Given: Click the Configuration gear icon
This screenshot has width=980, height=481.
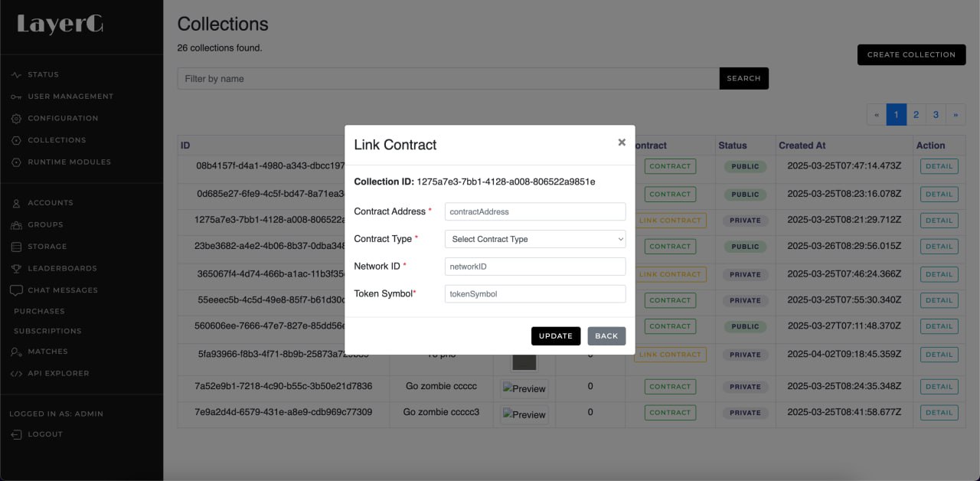Looking at the screenshot, I should (x=16, y=119).
